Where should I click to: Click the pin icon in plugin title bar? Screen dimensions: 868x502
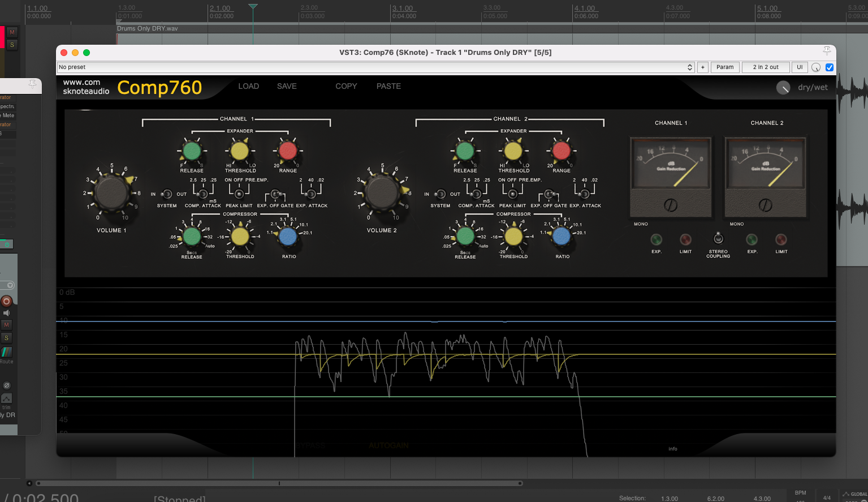[x=827, y=51]
